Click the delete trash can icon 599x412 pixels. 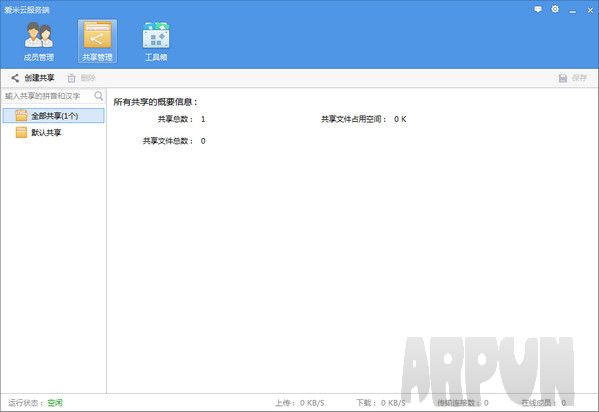71,78
